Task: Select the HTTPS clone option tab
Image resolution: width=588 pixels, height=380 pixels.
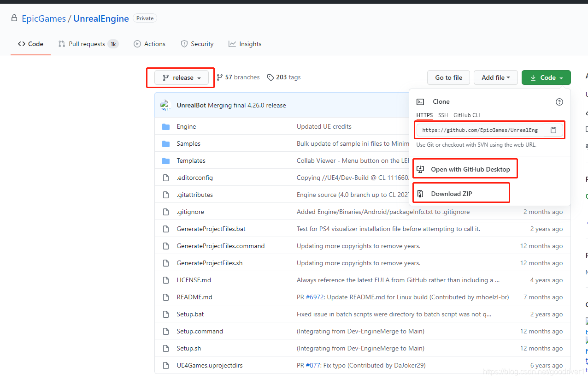Action: click(x=424, y=115)
